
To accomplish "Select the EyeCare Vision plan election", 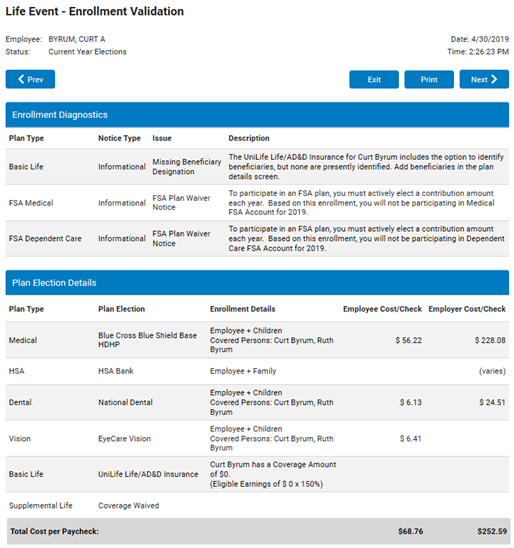I will 124,439.
